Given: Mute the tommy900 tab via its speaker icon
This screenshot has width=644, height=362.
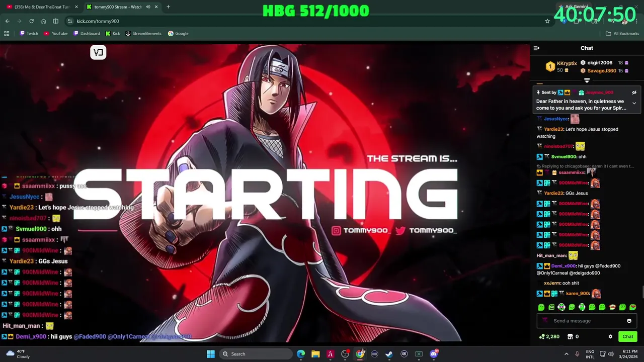Looking at the screenshot, I should pos(148,7).
